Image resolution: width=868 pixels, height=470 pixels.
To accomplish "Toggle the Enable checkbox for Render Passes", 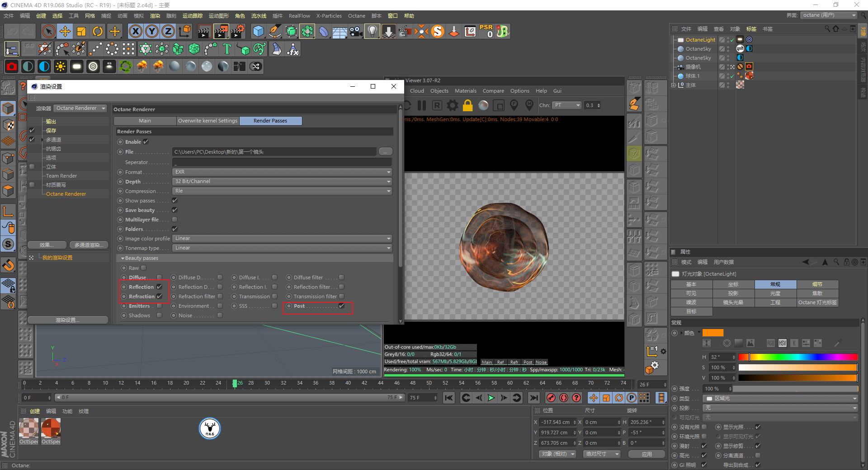I will pyautogui.click(x=146, y=142).
